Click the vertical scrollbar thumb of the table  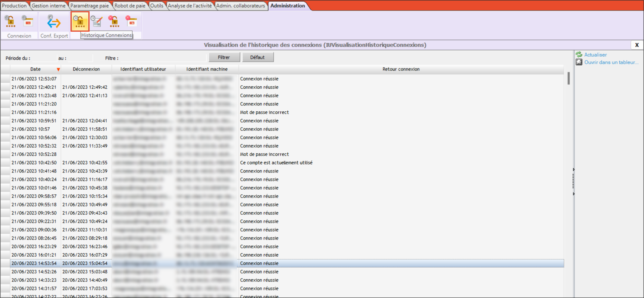569,79
